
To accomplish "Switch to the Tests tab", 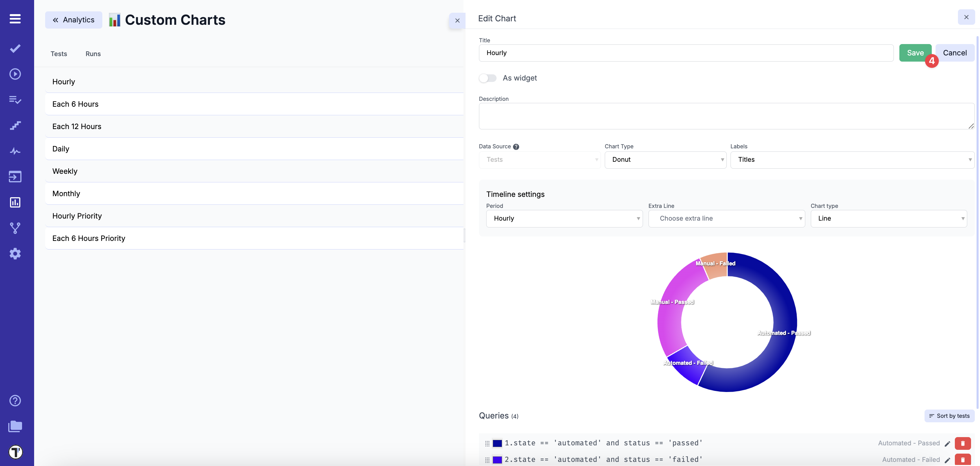I will (x=59, y=54).
